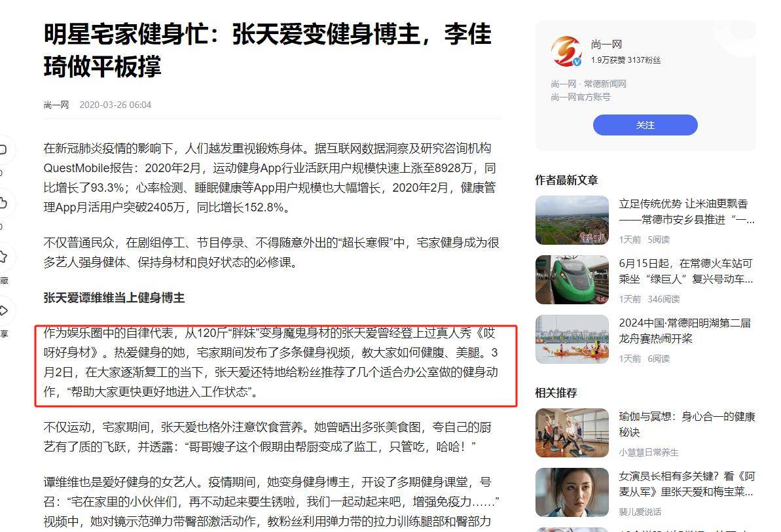Follow 尚一网 with the blue 关注 button
The width and height of the screenshot is (781, 532).
point(645,125)
